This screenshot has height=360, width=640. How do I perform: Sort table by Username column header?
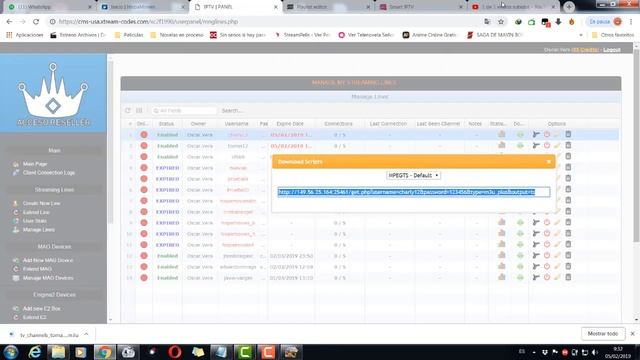pyautogui.click(x=236, y=124)
